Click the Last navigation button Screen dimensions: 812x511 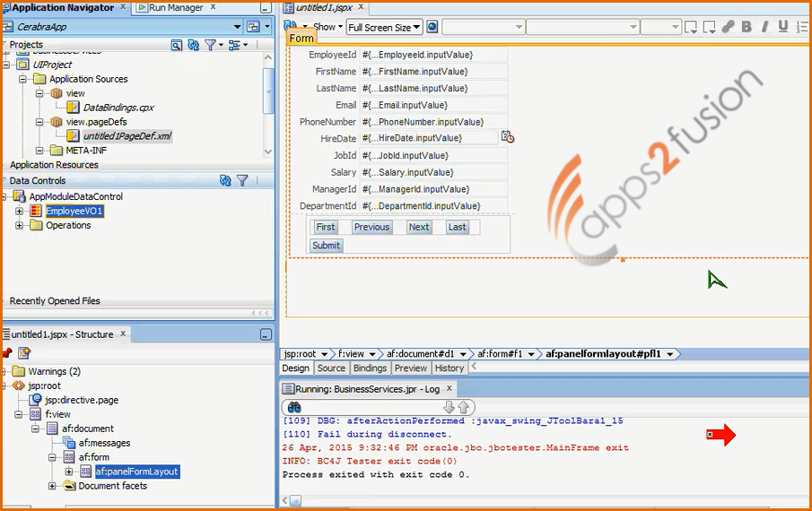tap(457, 227)
